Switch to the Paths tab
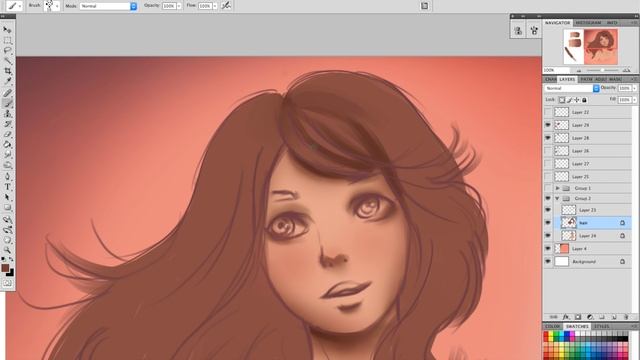The height and width of the screenshot is (360, 640). 586,79
